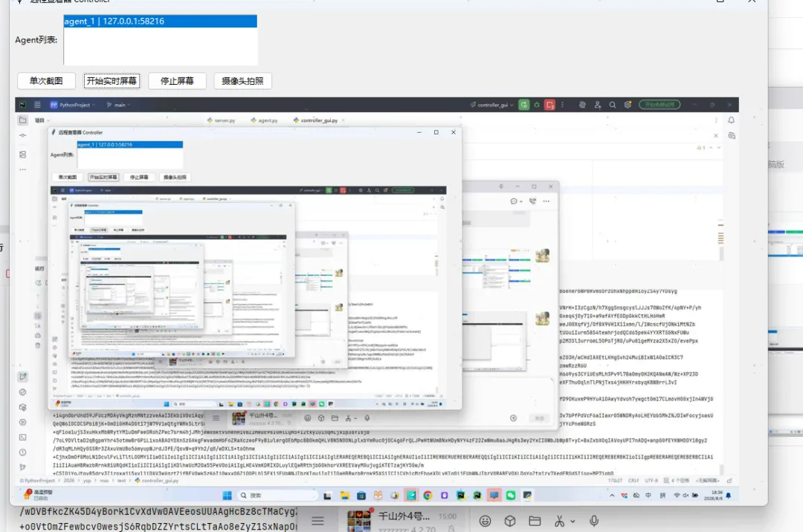
Task: Toggle Structure tool icon in outermost streamed left sidebar
Action: (x=22, y=154)
